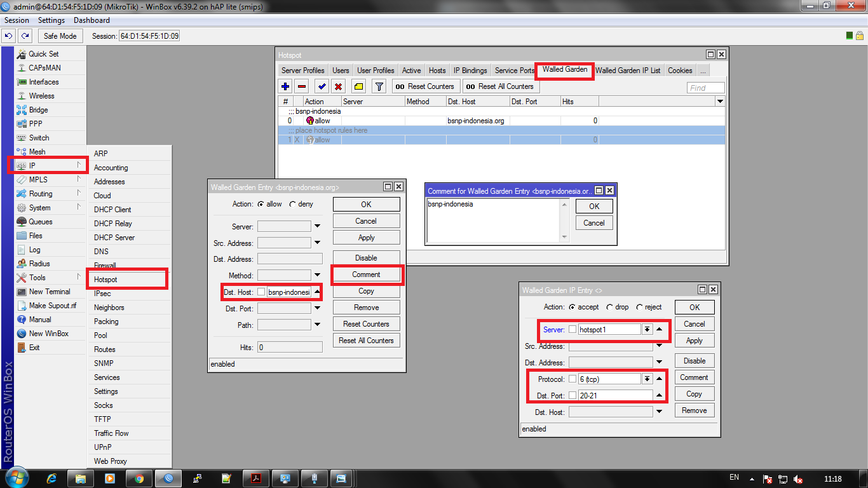Image resolution: width=868 pixels, height=488 pixels.
Task: Expand the Src. Address field in Walled Garden Entry
Action: (x=317, y=243)
